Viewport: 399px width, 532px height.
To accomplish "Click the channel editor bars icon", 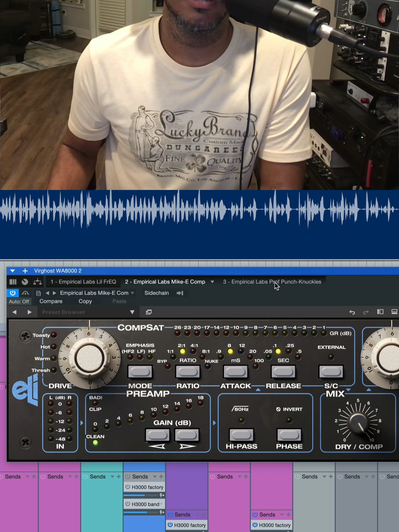I will pos(13,282).
